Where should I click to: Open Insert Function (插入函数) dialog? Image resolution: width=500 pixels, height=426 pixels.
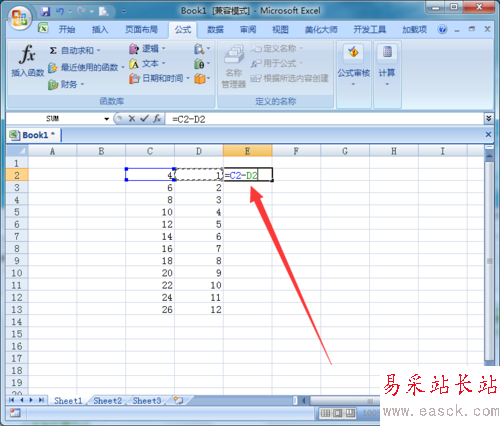(x=27, y=61)
